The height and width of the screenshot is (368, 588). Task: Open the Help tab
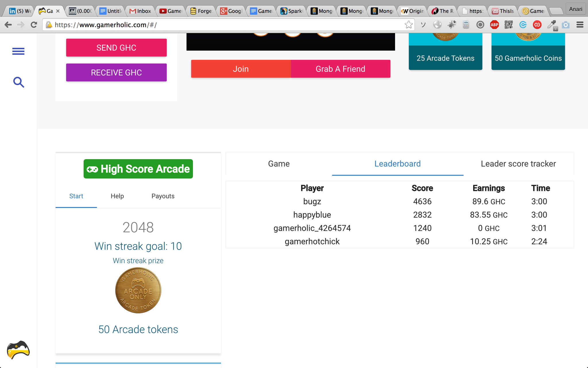coord(117,196)
